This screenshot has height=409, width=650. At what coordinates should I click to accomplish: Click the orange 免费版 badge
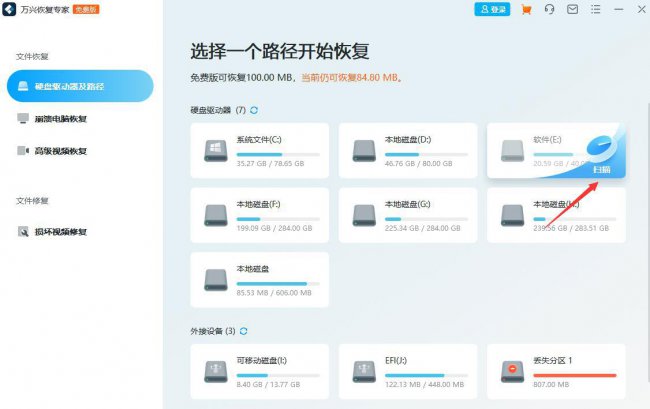tap(86, 9)
